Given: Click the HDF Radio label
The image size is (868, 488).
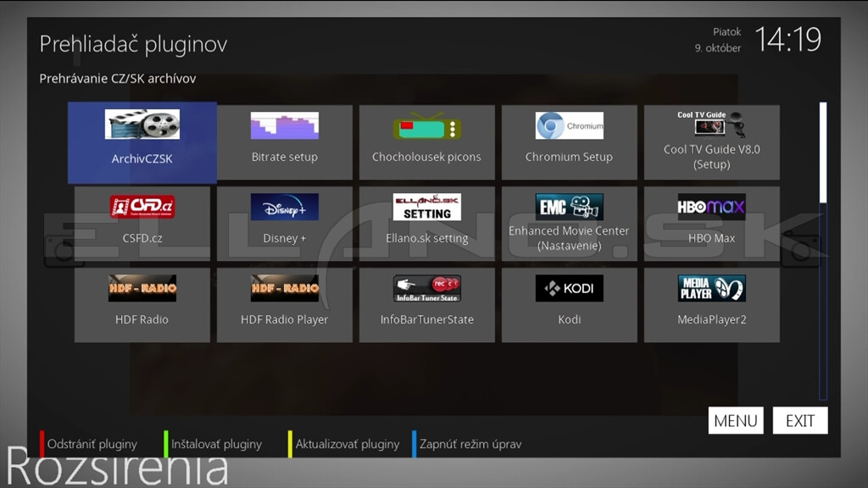Looking at the screenshot, I should tap(142, 319).
